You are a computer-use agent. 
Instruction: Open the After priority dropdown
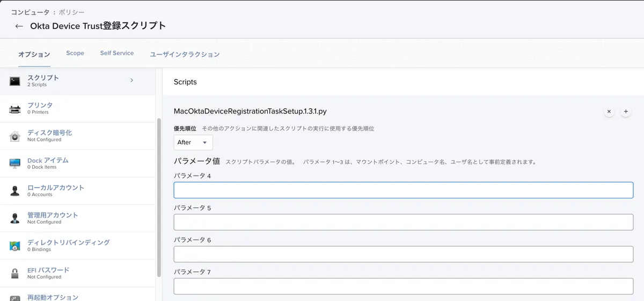[193, 142]
